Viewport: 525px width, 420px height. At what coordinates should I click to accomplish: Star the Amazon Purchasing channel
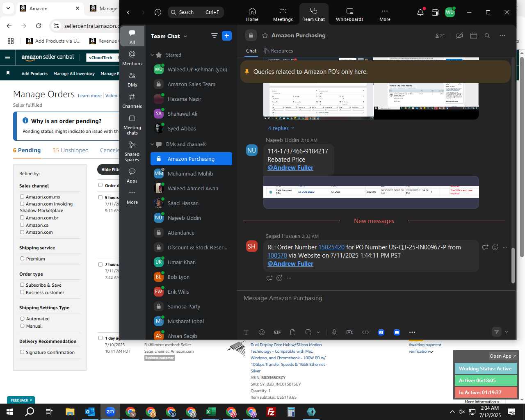[x=265, y=35]
